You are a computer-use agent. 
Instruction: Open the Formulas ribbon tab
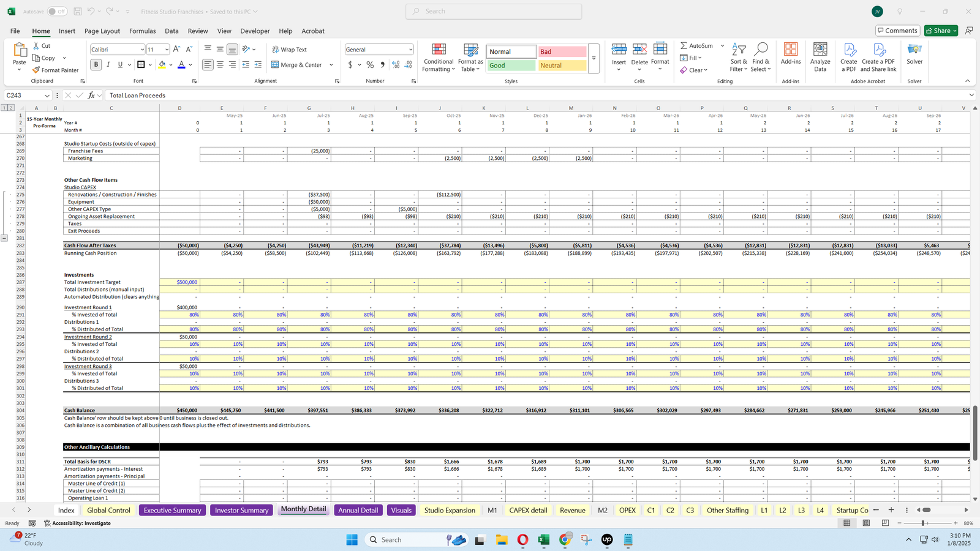coord(142,31)
